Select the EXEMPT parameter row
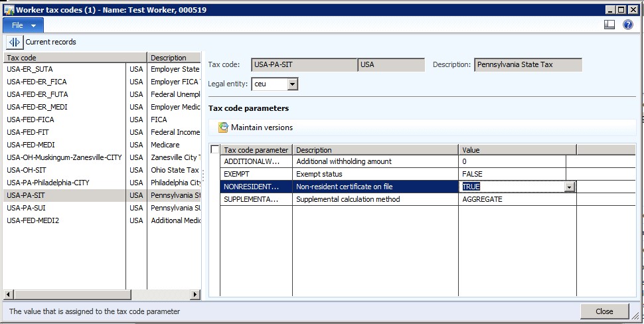The width and height of the screenshot is (644, 324). click(x=256, y=174)
